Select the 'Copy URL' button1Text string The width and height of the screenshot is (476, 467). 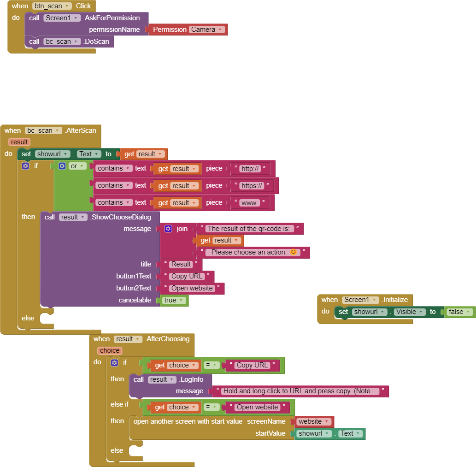coord(187,276)
